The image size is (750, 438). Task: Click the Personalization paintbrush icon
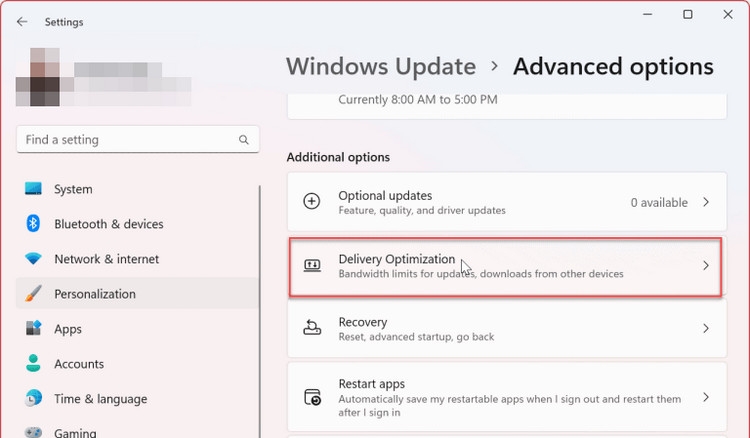click(x=33, y=293)
